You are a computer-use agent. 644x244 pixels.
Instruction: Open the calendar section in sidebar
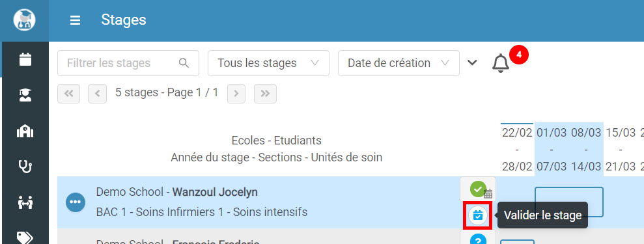click(25, 59)
